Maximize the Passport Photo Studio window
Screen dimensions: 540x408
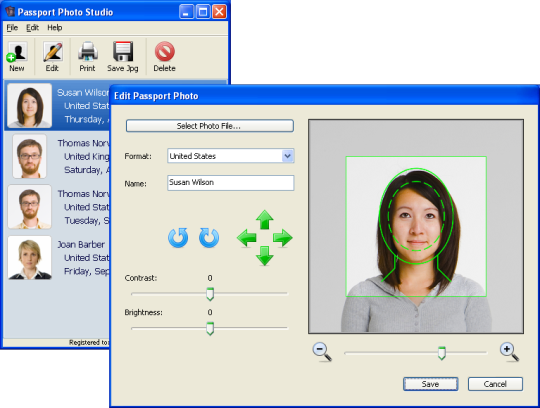tap(203, 12)
